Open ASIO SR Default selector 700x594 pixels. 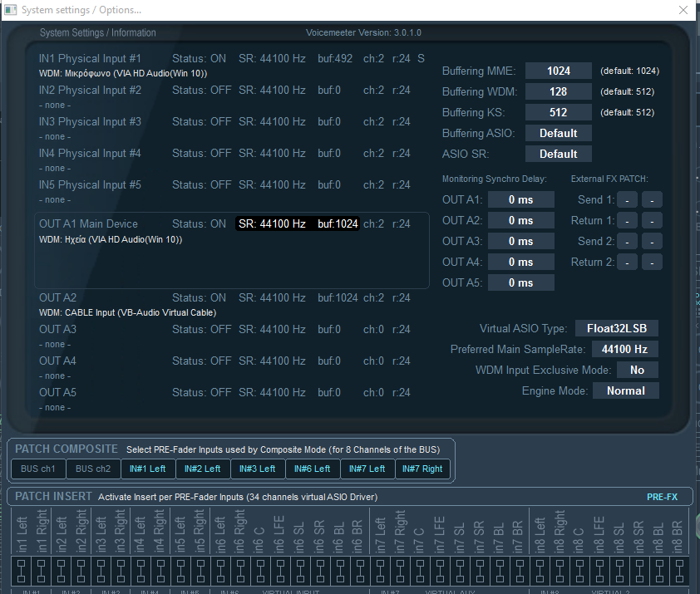559,154
